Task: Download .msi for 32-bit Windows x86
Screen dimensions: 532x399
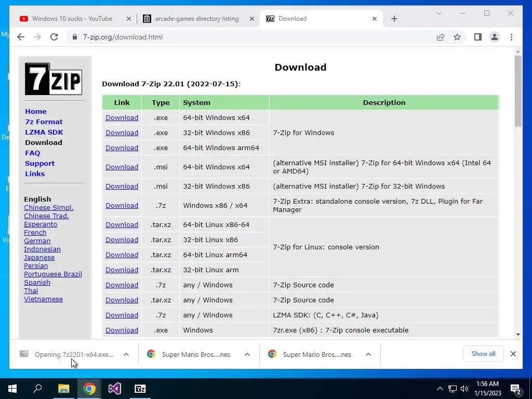Action: 122,187
